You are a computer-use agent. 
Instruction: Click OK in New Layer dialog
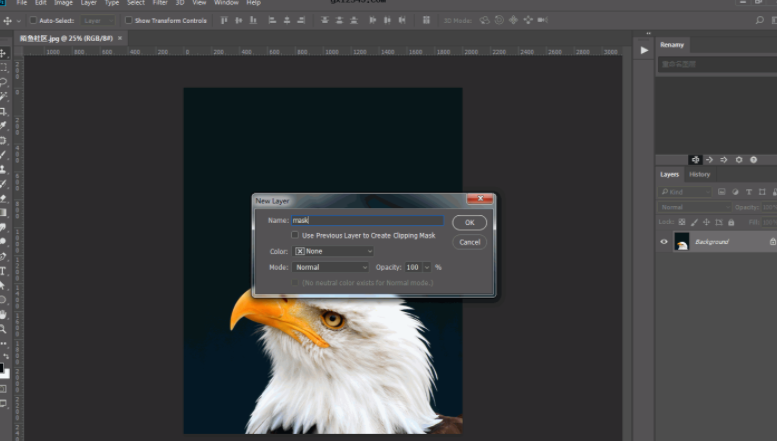tap(470, 222)
